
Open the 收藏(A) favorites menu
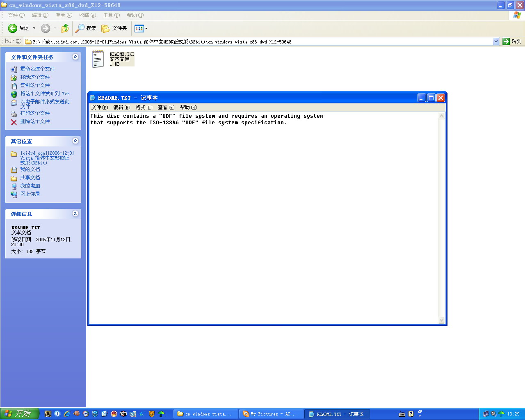pos(87,15)
